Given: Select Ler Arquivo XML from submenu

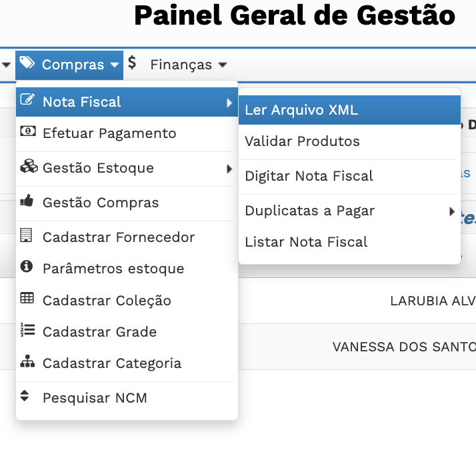Looking at the screenshot, I should 301,110.
